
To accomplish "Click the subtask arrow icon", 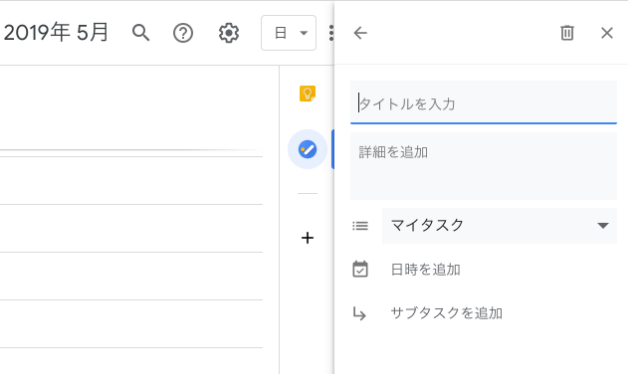I will tap(359, 314).
